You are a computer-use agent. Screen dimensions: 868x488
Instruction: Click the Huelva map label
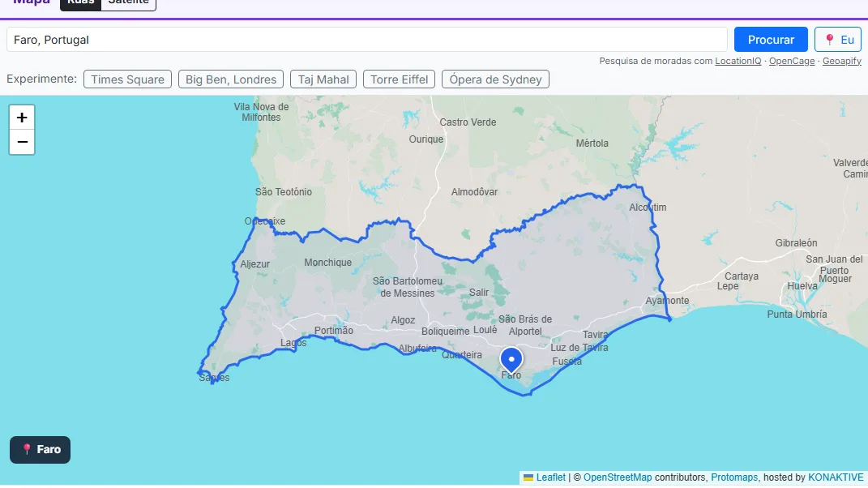click(x=802, y=286)
